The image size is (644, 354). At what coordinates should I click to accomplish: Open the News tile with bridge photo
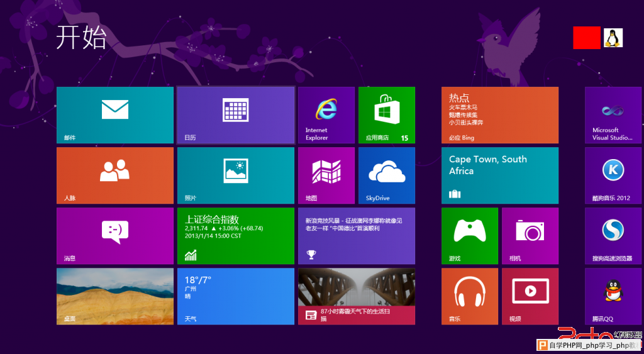click(x=357, y=296)
